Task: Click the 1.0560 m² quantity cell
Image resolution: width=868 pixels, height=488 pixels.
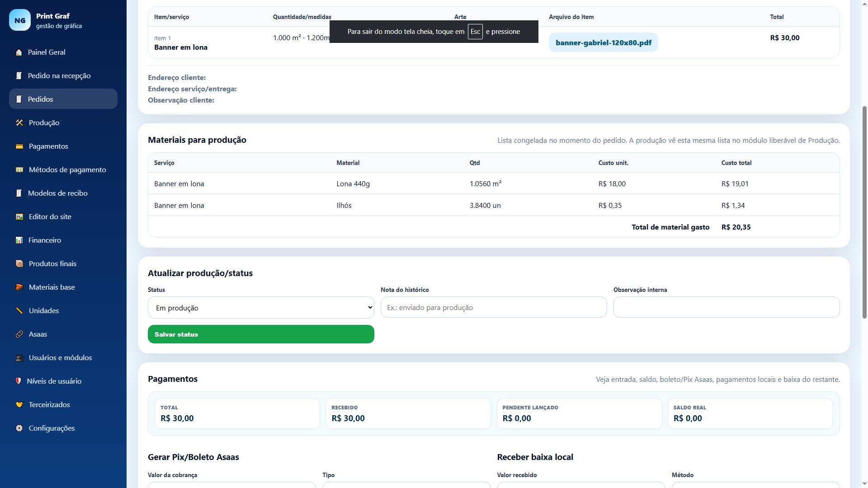Action: [486, 184]
